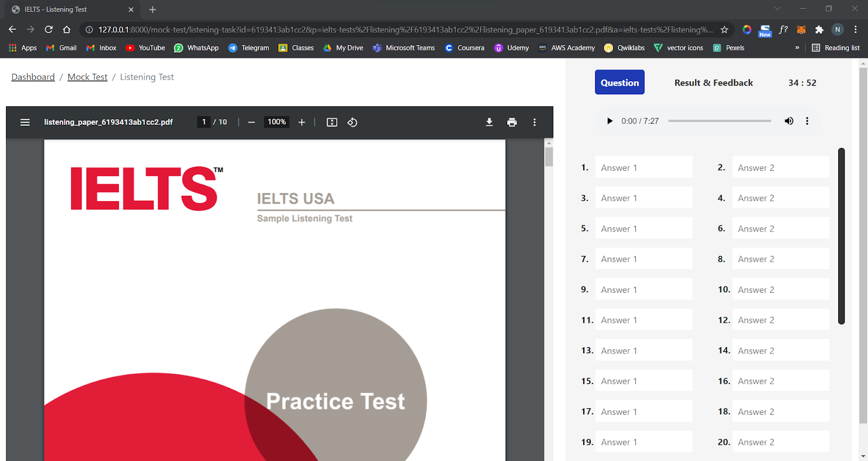Click the answer field for question 5

point(643,229)
